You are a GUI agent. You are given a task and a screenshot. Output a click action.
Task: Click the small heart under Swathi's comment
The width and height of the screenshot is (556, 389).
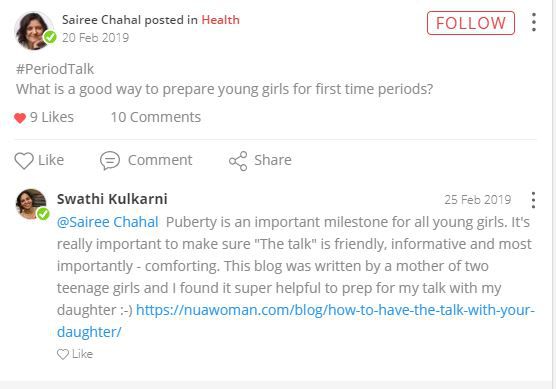pyautogui.click(x=63, y=354)
